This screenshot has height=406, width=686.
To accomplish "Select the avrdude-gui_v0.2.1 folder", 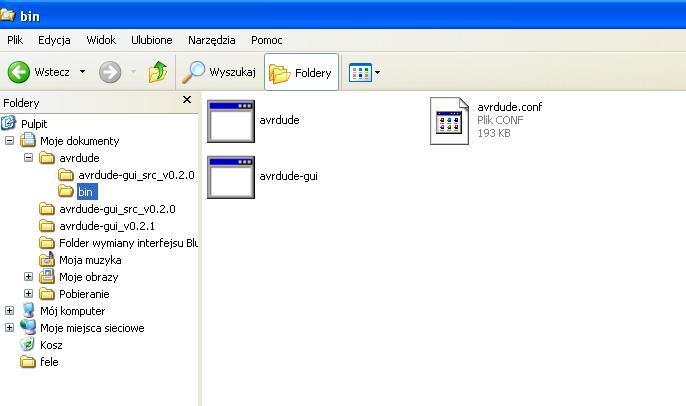I will click(x=107, y=226).
